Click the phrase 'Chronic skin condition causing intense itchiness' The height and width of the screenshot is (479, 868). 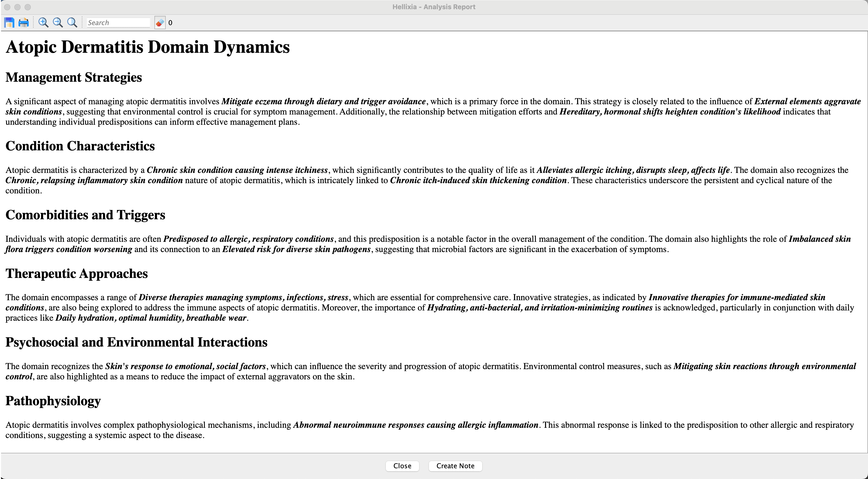tap(237, 170)
